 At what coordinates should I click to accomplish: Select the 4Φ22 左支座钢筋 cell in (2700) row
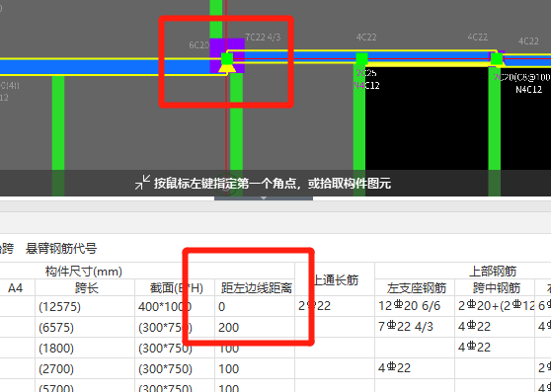click(x=415, y=369)
